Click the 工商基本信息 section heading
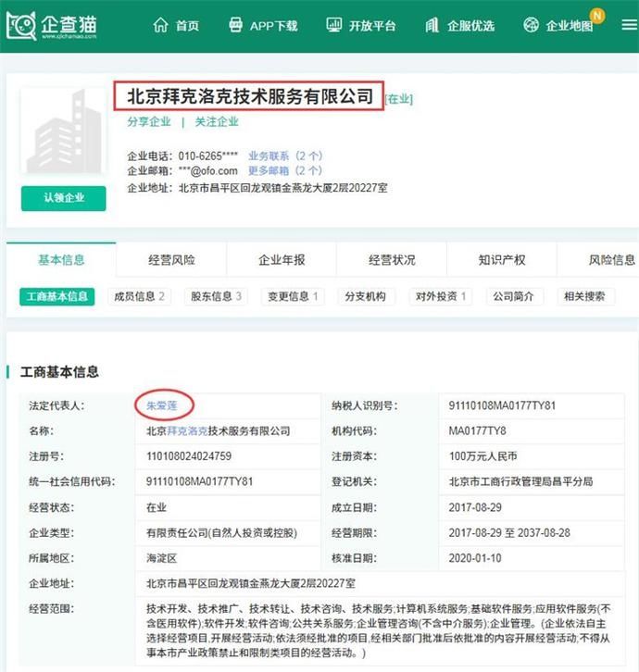The image size is (639, 672). [x=59, y=371]
